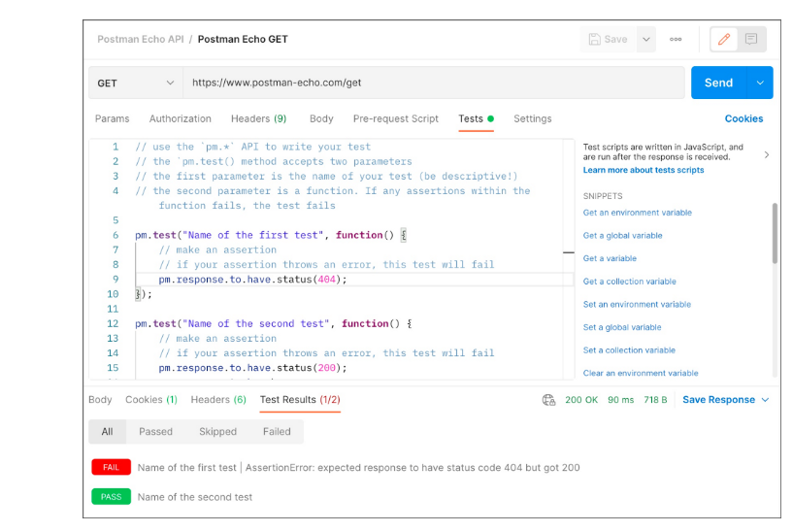Click the snippets list scrollbar

(x=775, y=233)
